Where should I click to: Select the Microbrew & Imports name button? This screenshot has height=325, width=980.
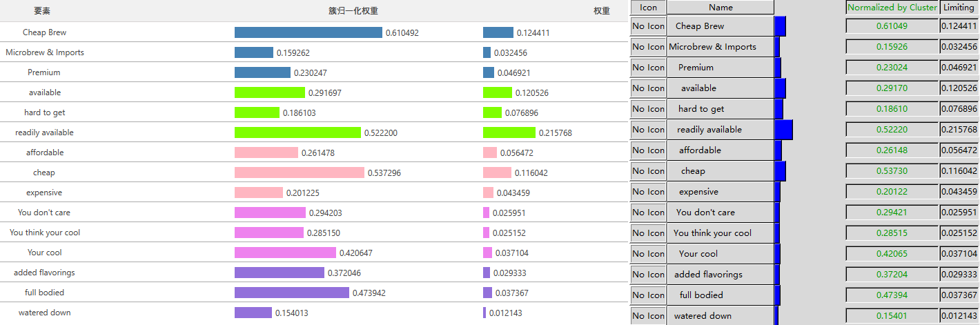(x=721, y=47)
